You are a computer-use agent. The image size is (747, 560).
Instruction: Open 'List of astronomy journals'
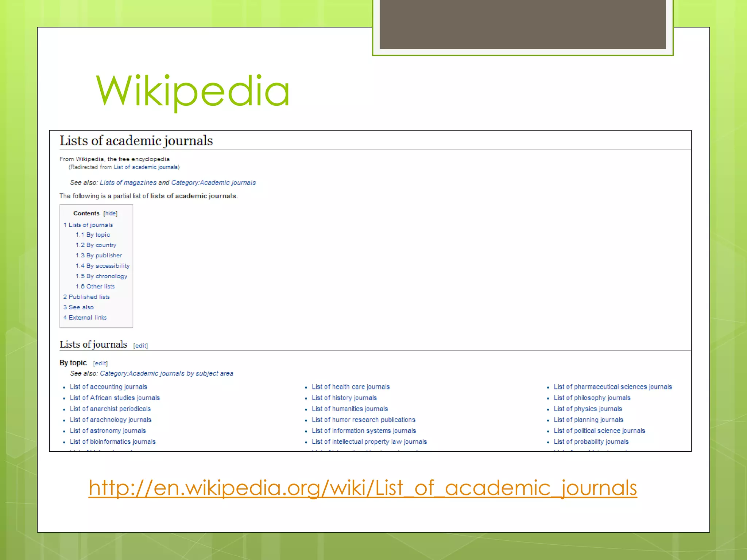click(x=108, y=431)
